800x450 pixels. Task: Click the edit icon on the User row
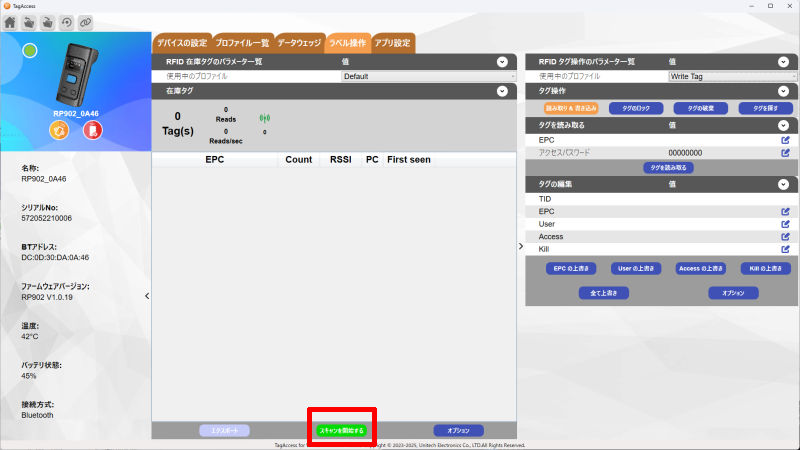point(785,224)
